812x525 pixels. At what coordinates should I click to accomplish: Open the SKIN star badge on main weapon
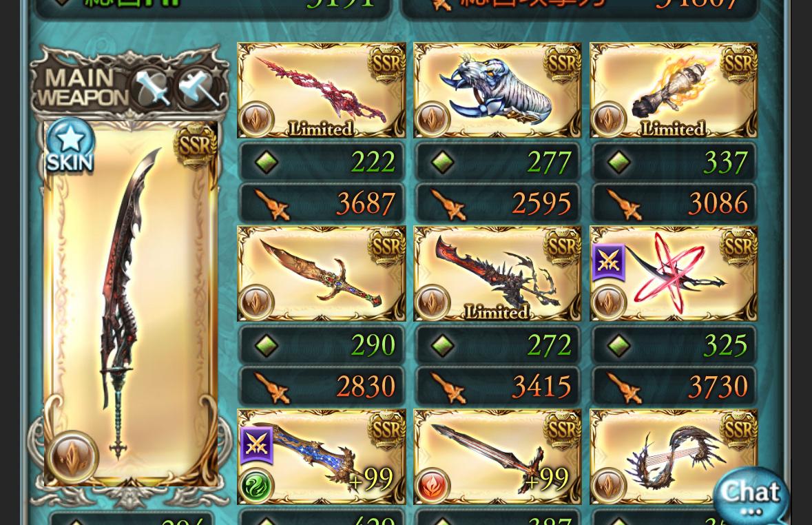[x=70, y=145]
